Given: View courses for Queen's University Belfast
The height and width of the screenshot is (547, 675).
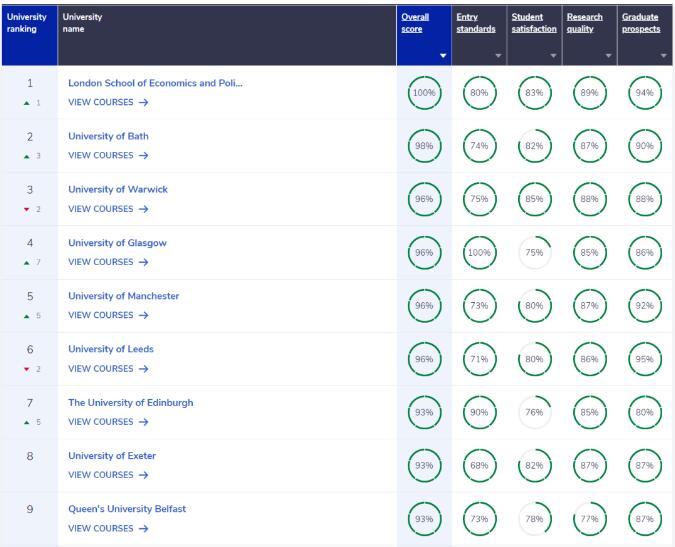Looking at the screenshot, I should (108, 528).
